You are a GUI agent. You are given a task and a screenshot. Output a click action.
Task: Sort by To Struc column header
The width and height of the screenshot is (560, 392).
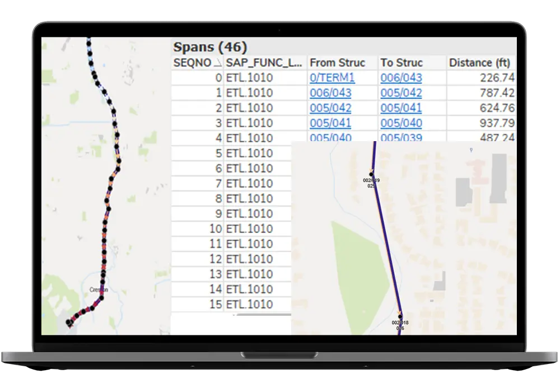401,63
